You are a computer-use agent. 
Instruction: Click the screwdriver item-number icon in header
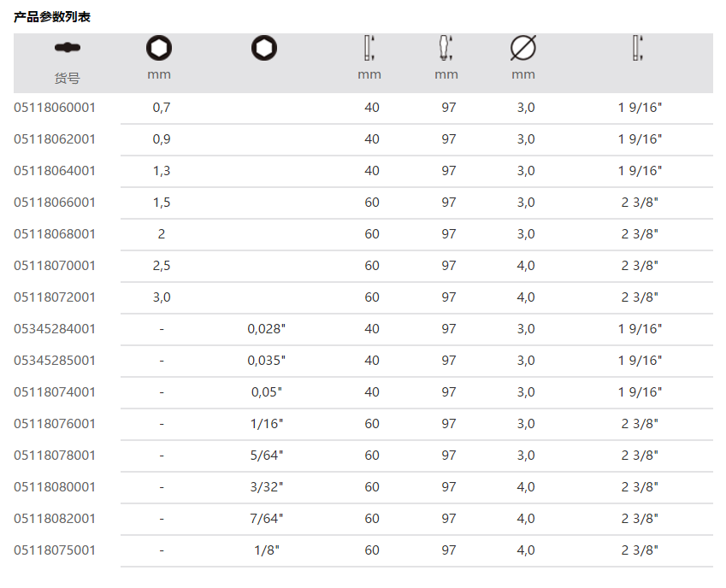(x=67, y=47)
